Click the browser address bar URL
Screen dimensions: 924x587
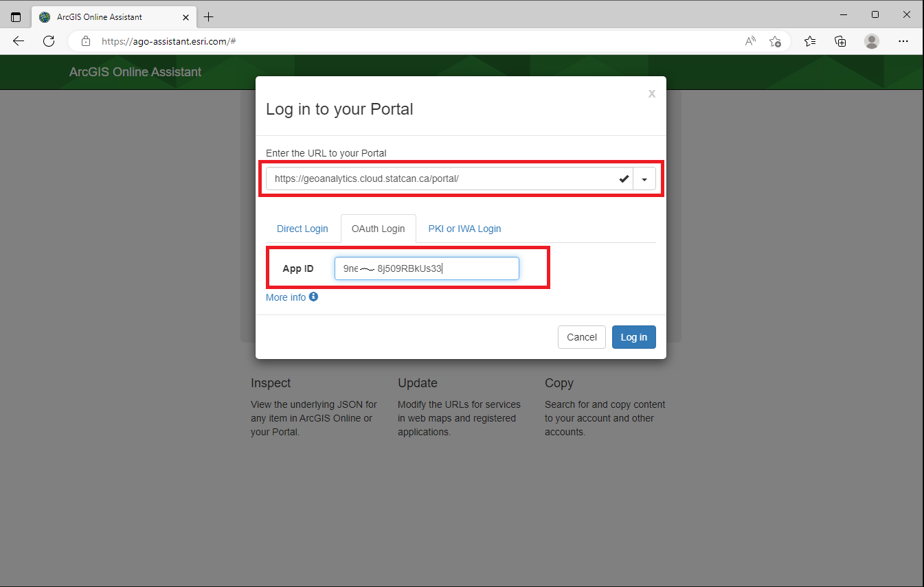(169, 41)
